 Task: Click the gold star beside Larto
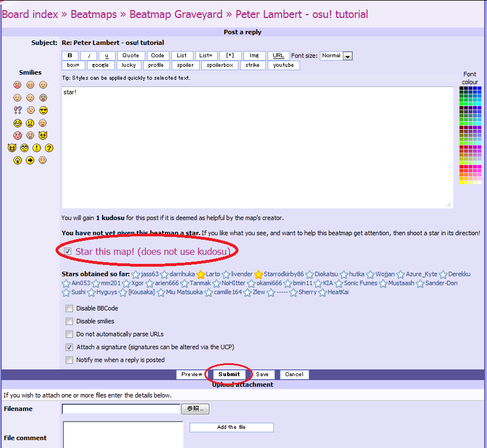[201, 275]
